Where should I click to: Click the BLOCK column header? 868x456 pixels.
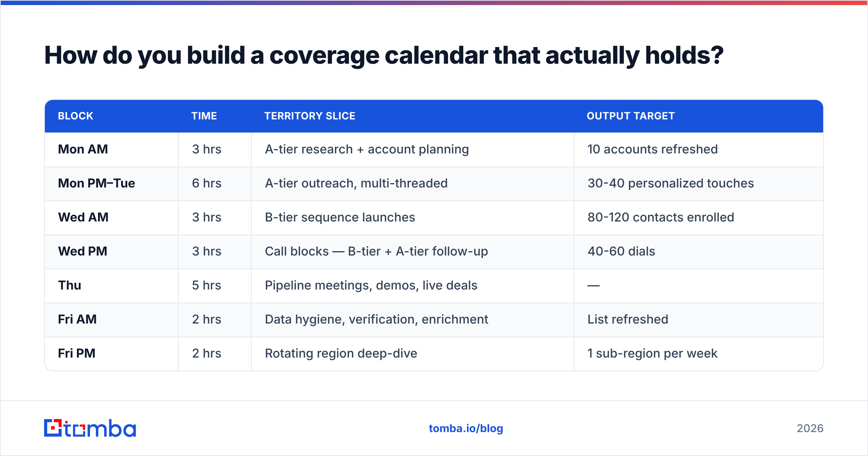click(x=76, y=116)
